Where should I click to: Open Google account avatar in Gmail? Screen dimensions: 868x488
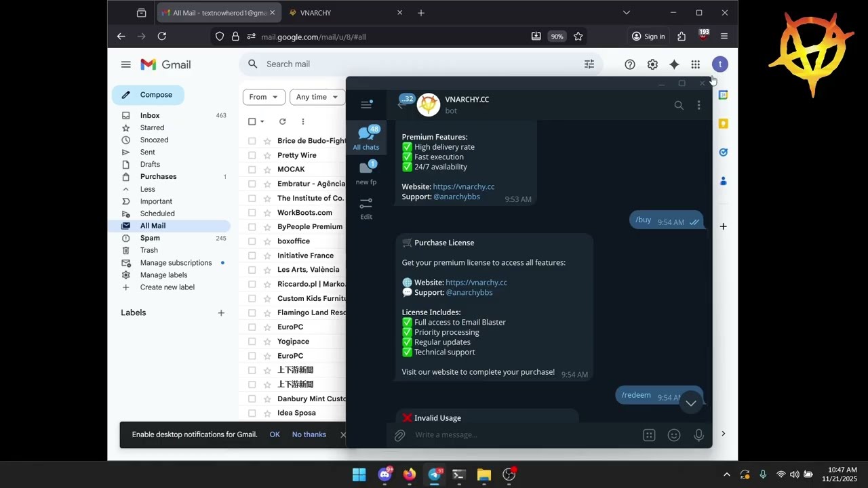720,64
